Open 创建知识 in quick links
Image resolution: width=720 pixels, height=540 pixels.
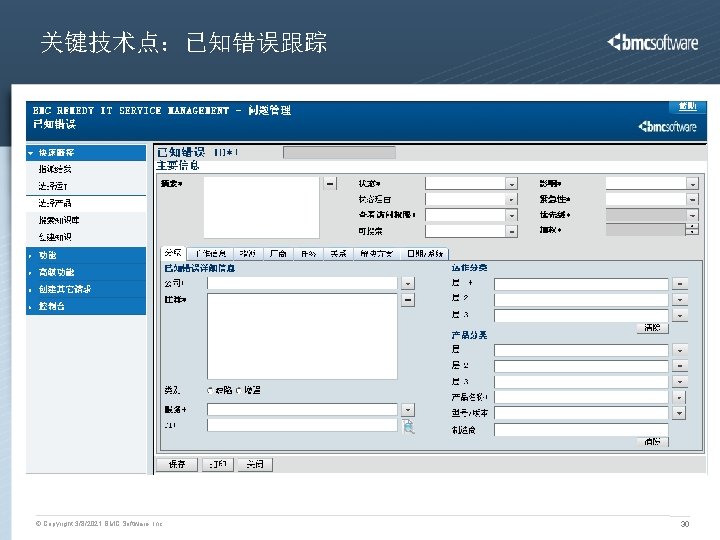[55, 237]
